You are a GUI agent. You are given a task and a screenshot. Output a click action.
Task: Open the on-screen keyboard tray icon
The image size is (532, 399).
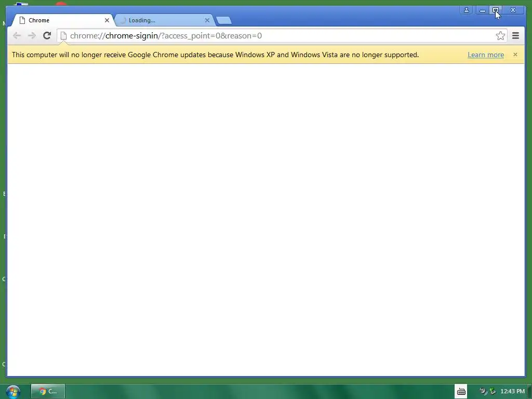pos(461,392)
